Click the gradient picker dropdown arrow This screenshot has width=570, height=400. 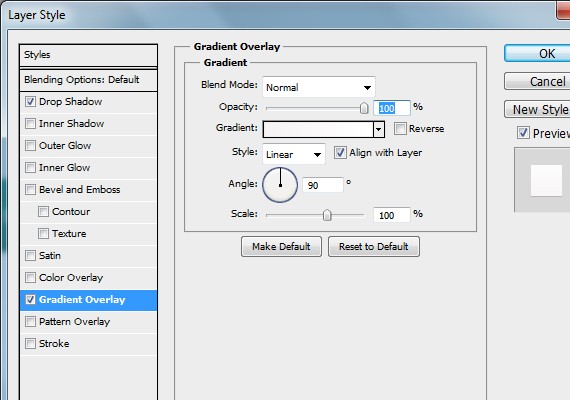point(379,129)
